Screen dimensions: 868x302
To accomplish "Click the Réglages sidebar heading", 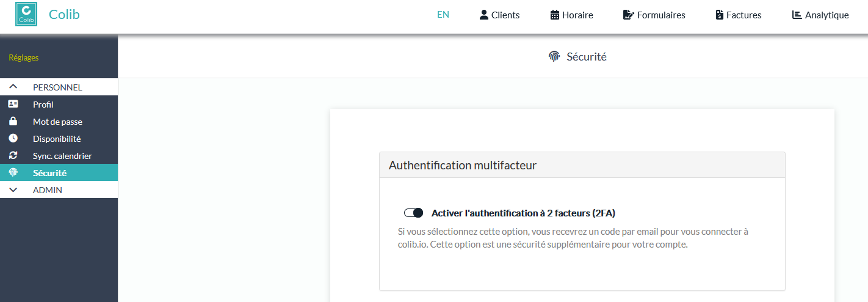I will (24, 57).
